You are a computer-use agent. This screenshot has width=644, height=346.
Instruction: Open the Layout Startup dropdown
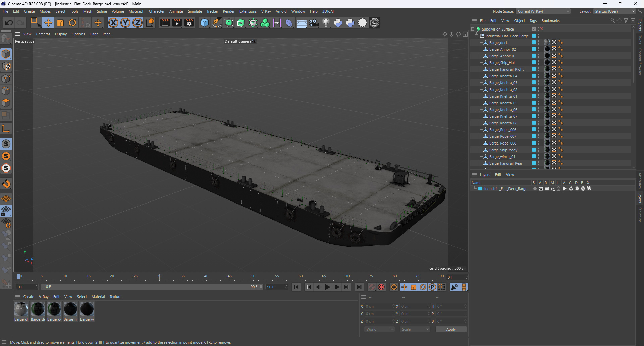coord(614,11)
